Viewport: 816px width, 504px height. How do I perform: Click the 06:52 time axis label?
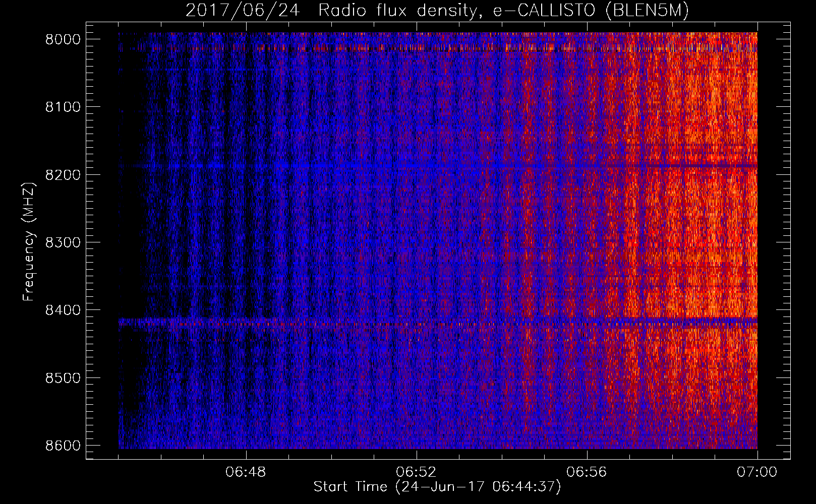click(x=417, y=472)
